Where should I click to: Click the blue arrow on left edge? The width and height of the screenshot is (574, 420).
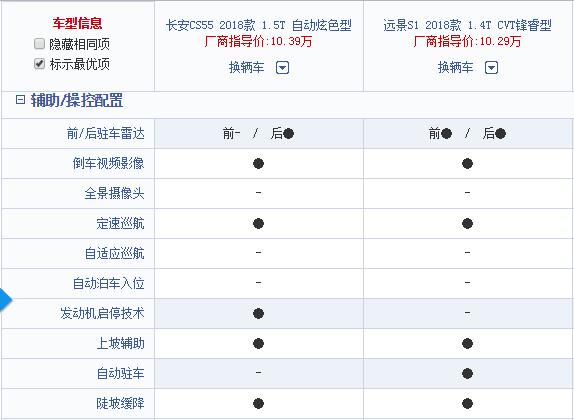pyautogui.click(x=5, y=300)
